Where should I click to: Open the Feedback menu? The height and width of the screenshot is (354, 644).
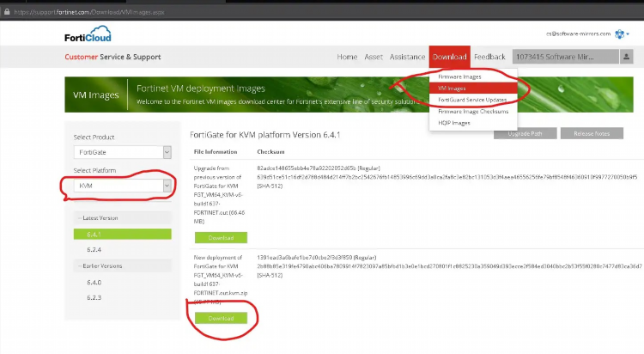[489, 57]
